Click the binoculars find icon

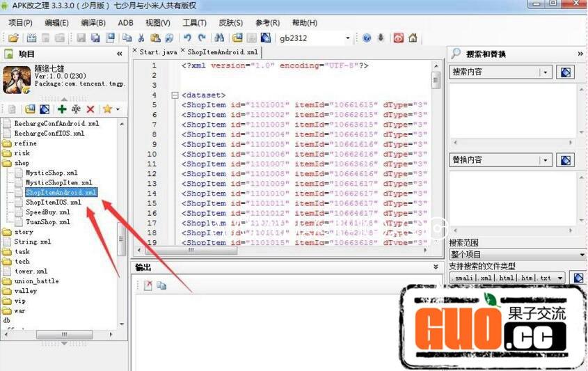(x=218, y=38)
